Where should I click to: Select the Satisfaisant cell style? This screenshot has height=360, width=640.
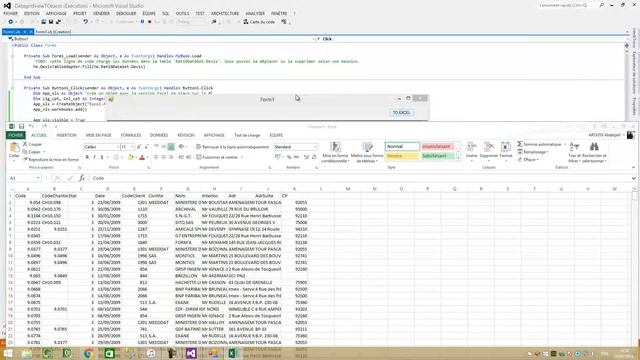click(438, 156)
